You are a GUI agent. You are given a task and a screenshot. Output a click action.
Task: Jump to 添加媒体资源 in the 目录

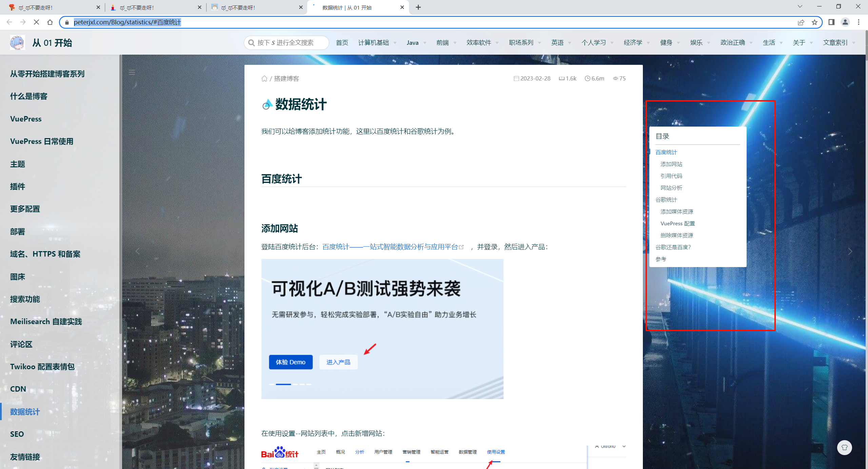click(677, 211)
